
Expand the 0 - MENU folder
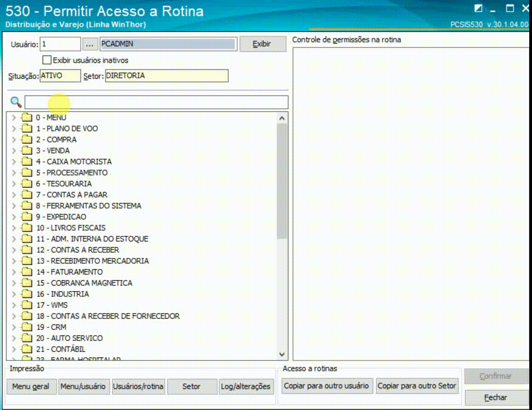click(x=14, y=117)
